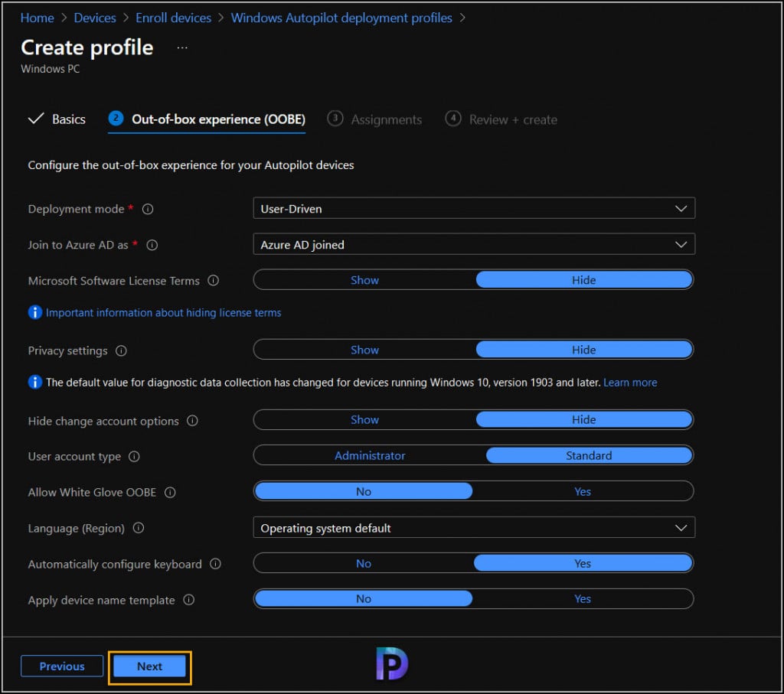784x694 pixels.
Task: Click the Next button
Action: (149, 666)
